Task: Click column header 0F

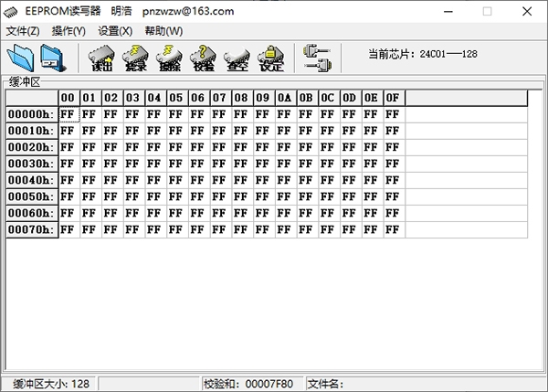Action: tap(394, 98)
